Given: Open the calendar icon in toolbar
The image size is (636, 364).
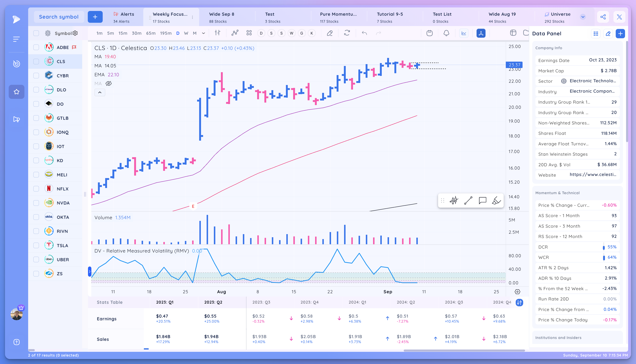Looking at the screenshot, I should click(x=430, y=33).
